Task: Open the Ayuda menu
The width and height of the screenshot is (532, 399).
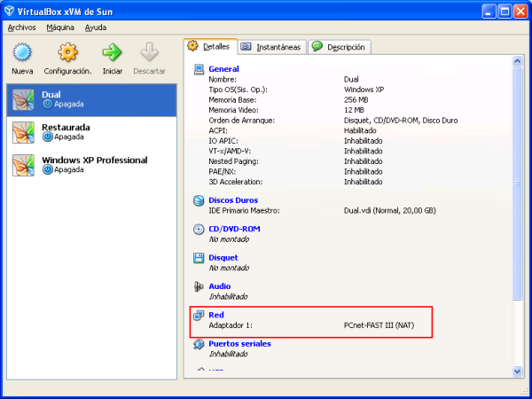Action: (96, 27)
